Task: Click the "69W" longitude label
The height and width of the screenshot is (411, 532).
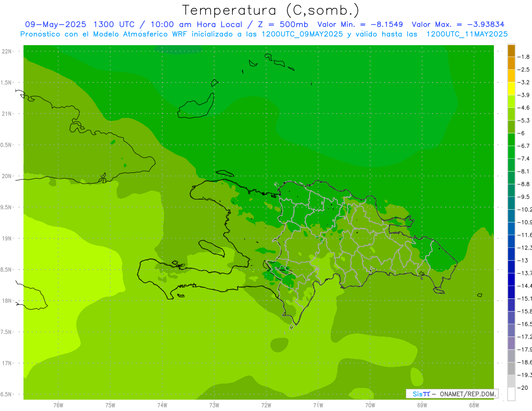Action: [x=422, y=405]
